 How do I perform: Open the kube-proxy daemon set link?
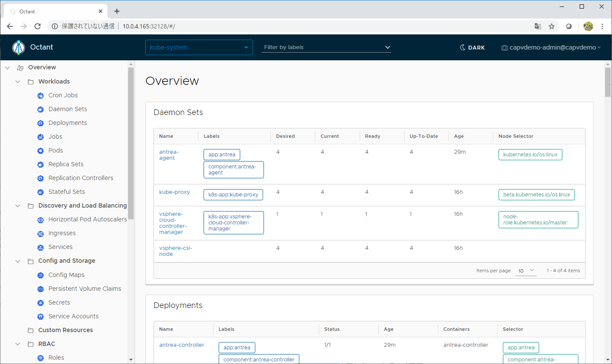pyautogui.click(x=175, y=192)
